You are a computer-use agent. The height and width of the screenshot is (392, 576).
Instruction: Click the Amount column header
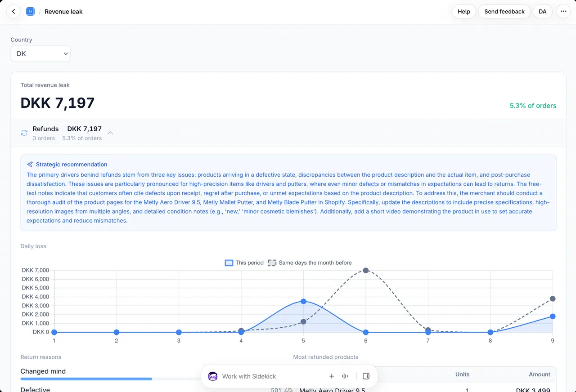pos(540,374)
